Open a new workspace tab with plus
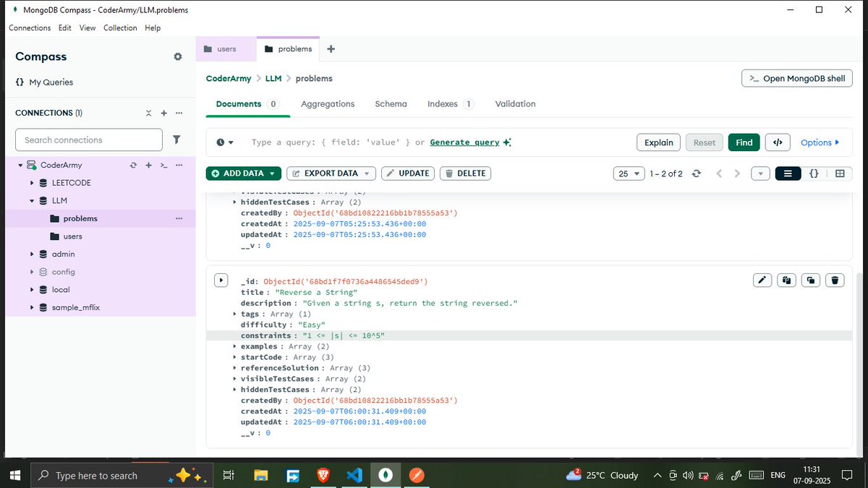868x488 pixels. point(331,49)
